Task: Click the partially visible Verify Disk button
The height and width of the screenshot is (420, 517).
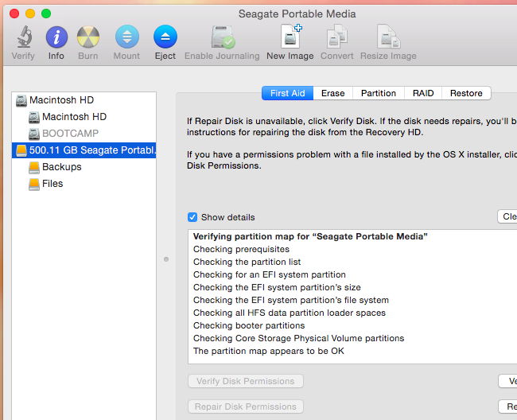Action: click(508, 381)
